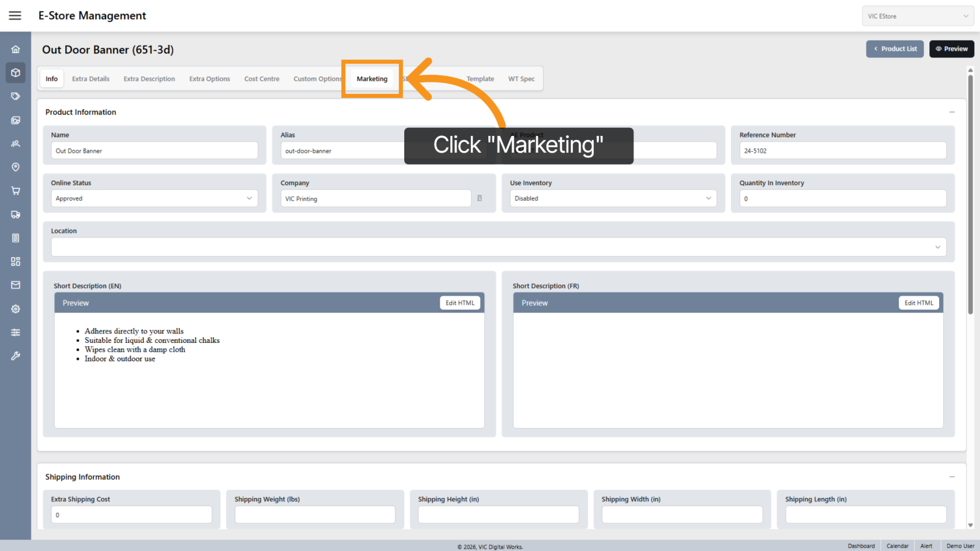Click the mail envelope sidebar icon

click(16, 285)
